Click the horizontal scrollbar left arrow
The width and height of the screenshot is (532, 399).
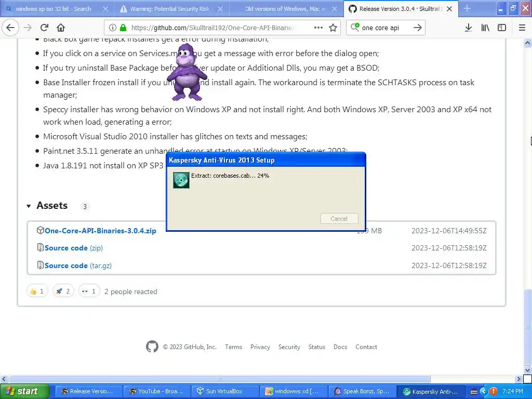click(x=4, y=379)
